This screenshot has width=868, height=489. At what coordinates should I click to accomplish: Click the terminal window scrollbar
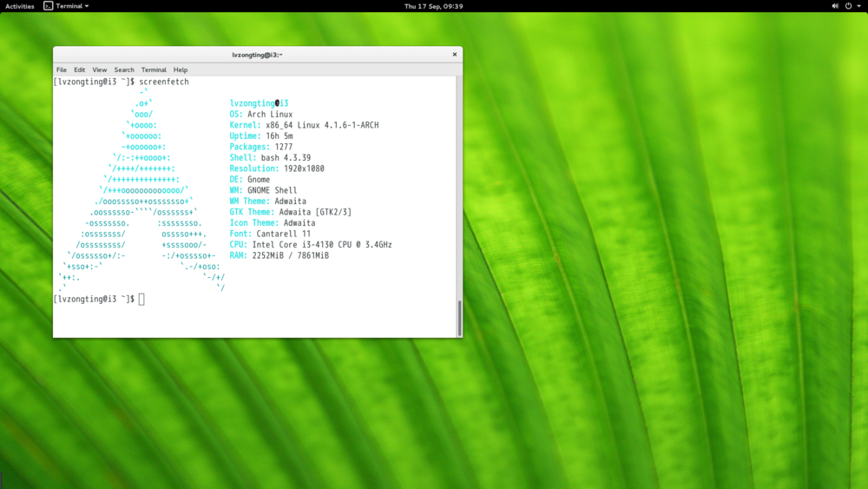coord(459,318)
